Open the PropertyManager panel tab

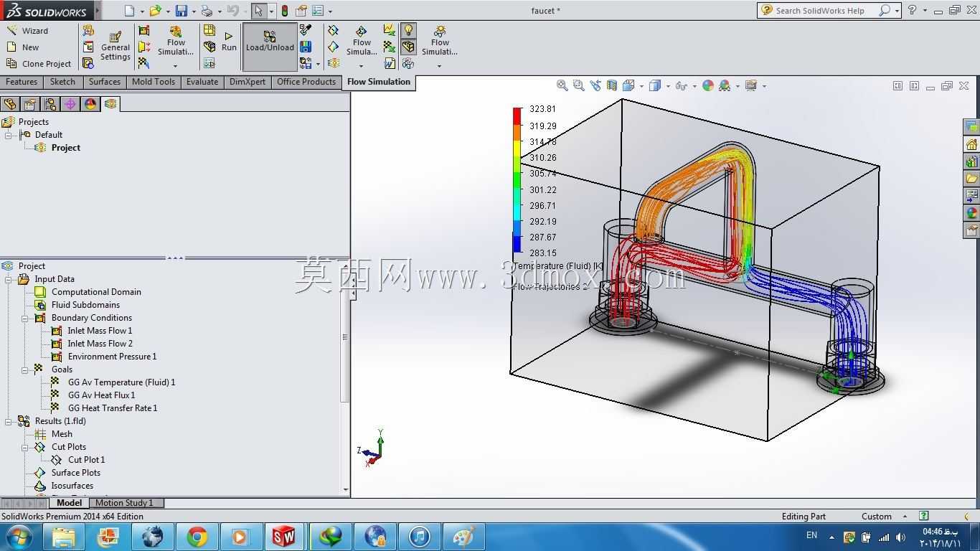tap(30, 104)
